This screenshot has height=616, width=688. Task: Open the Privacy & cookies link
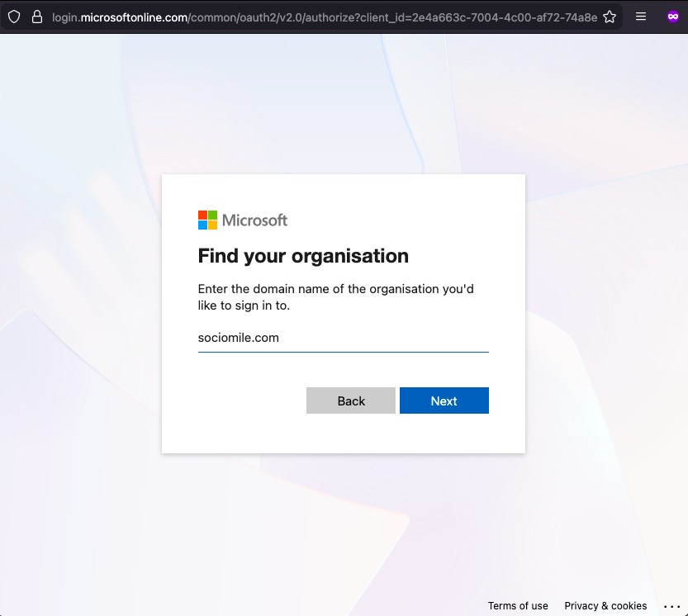605,606
